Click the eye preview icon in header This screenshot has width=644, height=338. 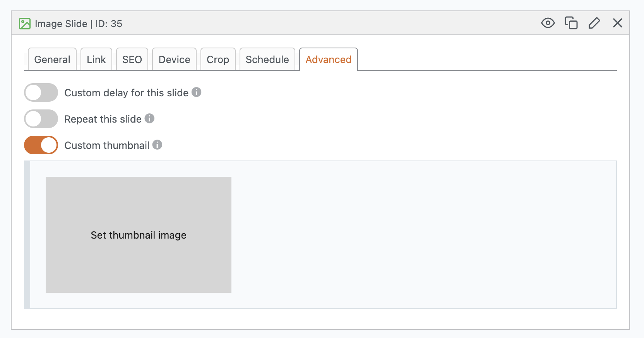[x=548, y=23]
